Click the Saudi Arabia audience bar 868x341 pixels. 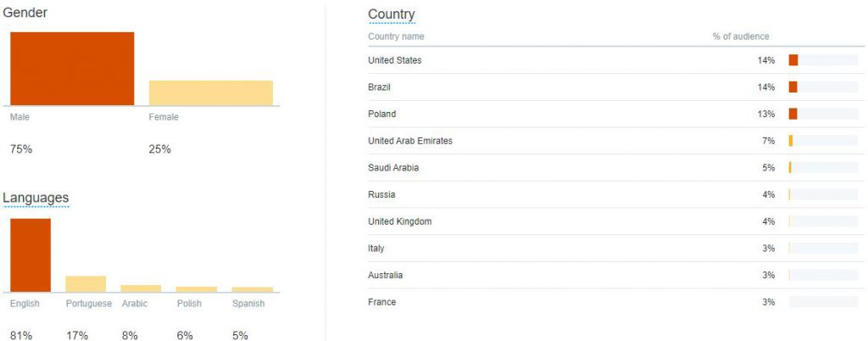pos(823,168)
